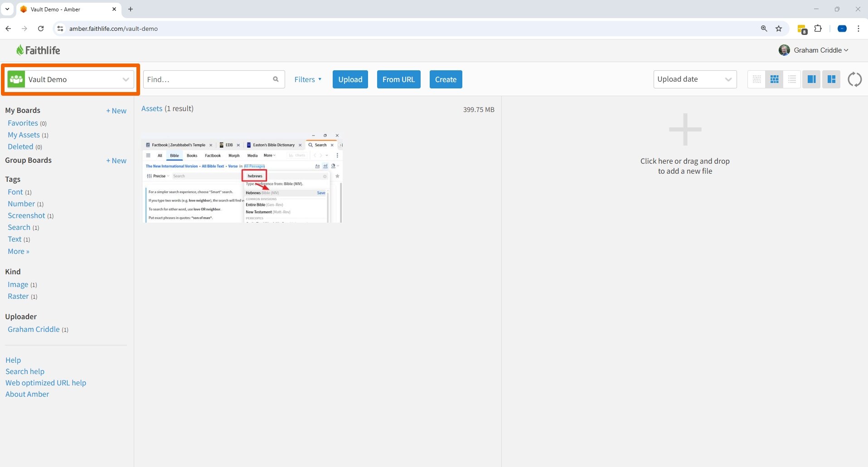868x467 pixels.
Task: Click the large plus icon to add a file
Action: point(685,130)
